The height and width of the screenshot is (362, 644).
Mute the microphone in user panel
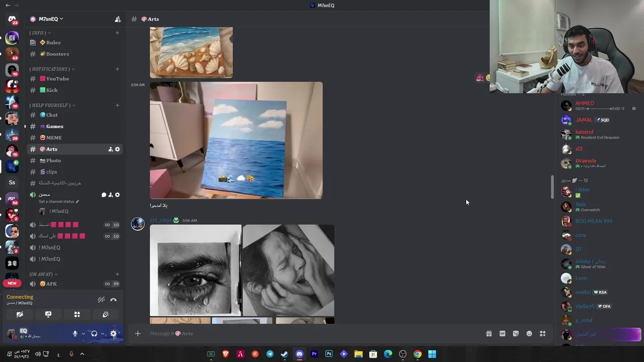click(75, 333)
